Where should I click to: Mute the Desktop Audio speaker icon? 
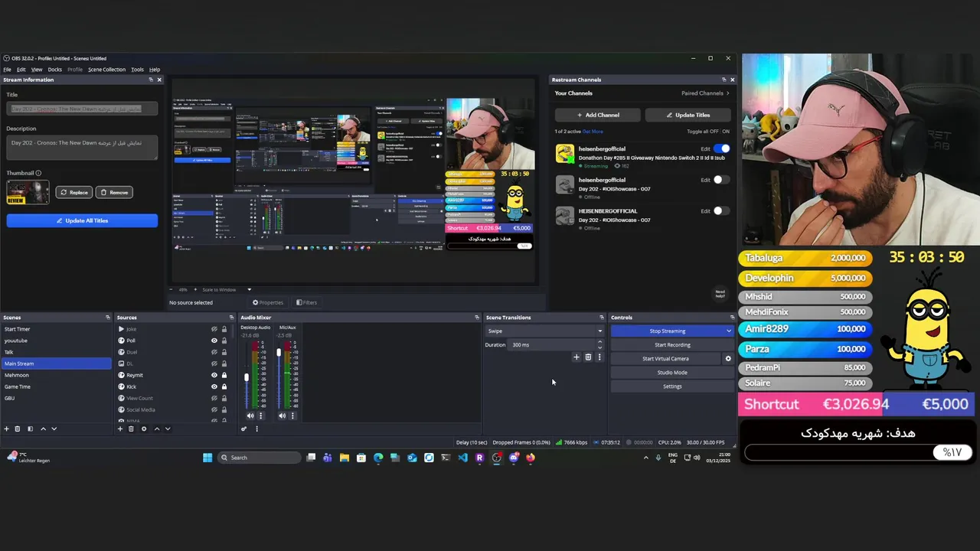pyautogui.click(x=250, y=416)
